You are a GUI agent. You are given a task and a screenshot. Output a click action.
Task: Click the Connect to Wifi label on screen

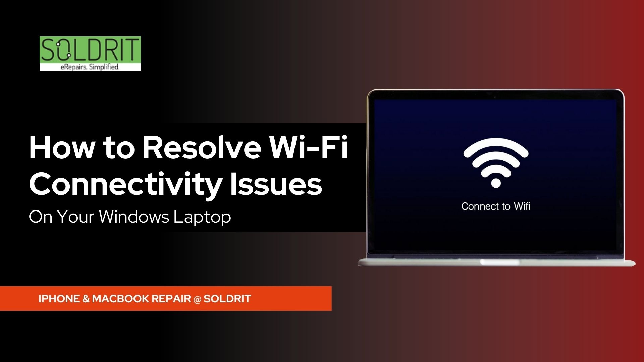coord(496,206)
